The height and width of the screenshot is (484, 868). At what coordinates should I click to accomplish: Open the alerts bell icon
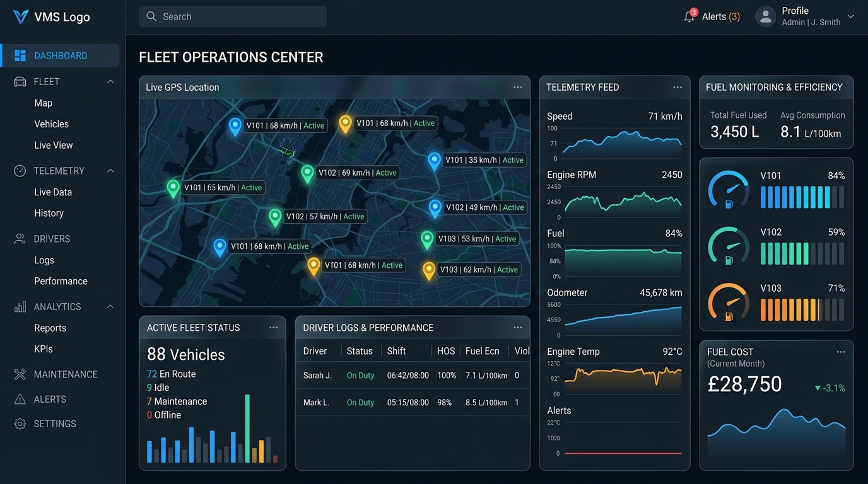pyautogui.click(x=689, y=16)
